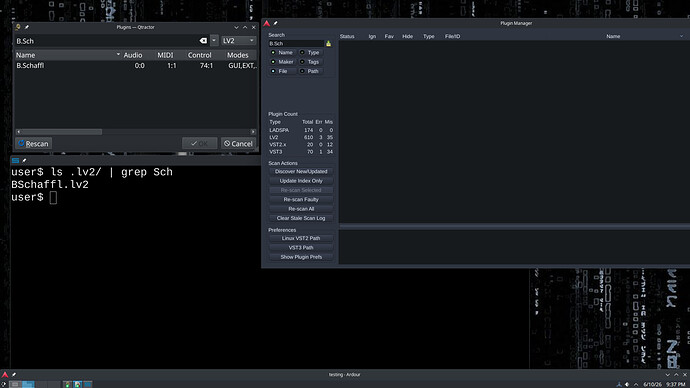Focus the Plugin Manager search field
The width and height of the screenshot is (690, 388).
point(296,44)
